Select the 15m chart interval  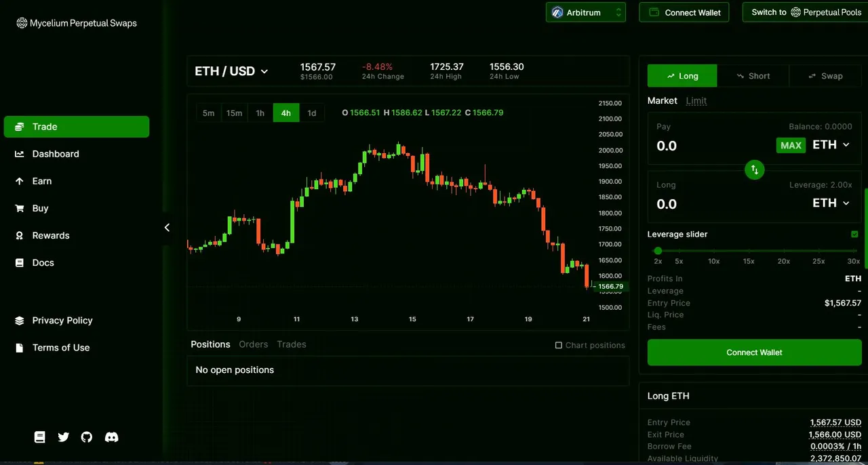[235, 113]
